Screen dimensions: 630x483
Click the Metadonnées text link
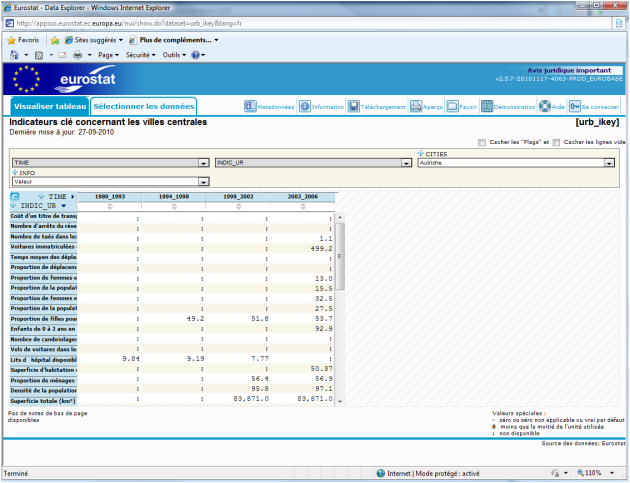pos(276,107)
